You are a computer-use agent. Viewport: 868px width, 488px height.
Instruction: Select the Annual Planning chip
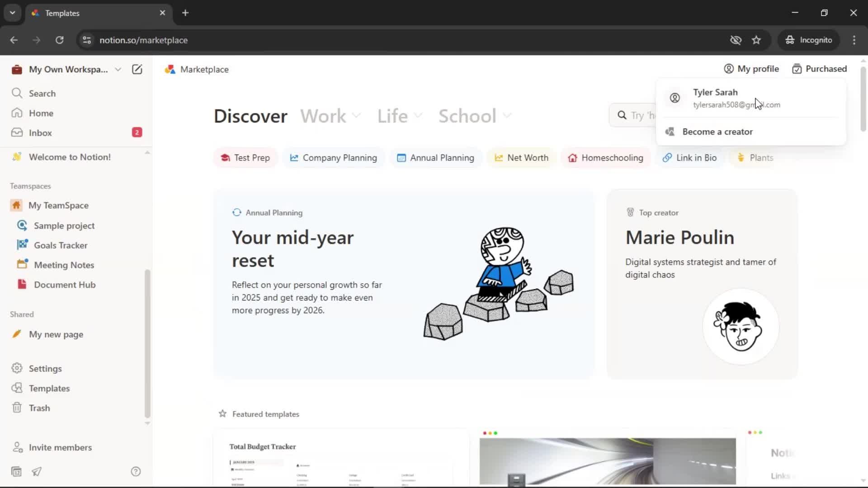click(x=436, y=158)
